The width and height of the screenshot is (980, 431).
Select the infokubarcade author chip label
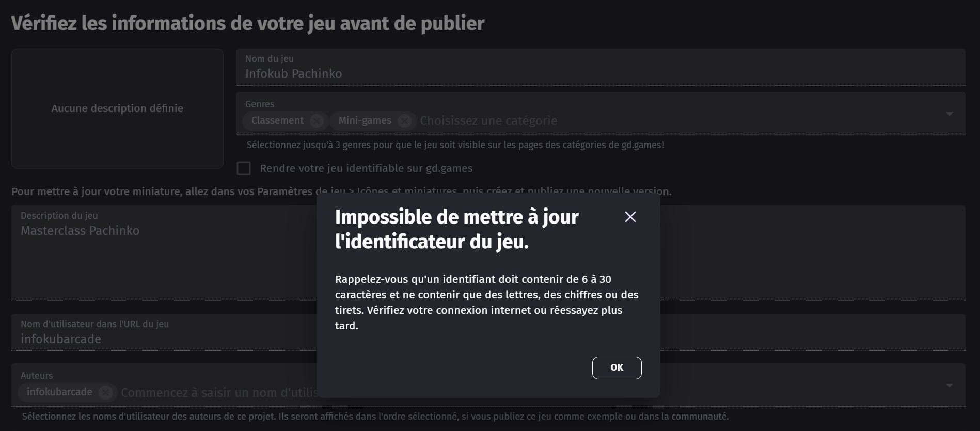[59, 392]
